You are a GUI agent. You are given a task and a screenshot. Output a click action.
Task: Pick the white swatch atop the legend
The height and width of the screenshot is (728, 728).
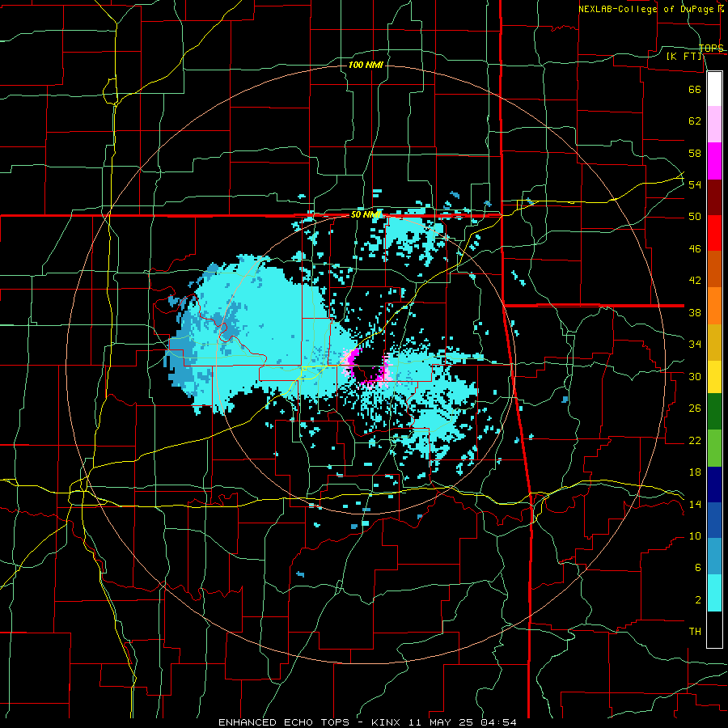pos(714,89)
